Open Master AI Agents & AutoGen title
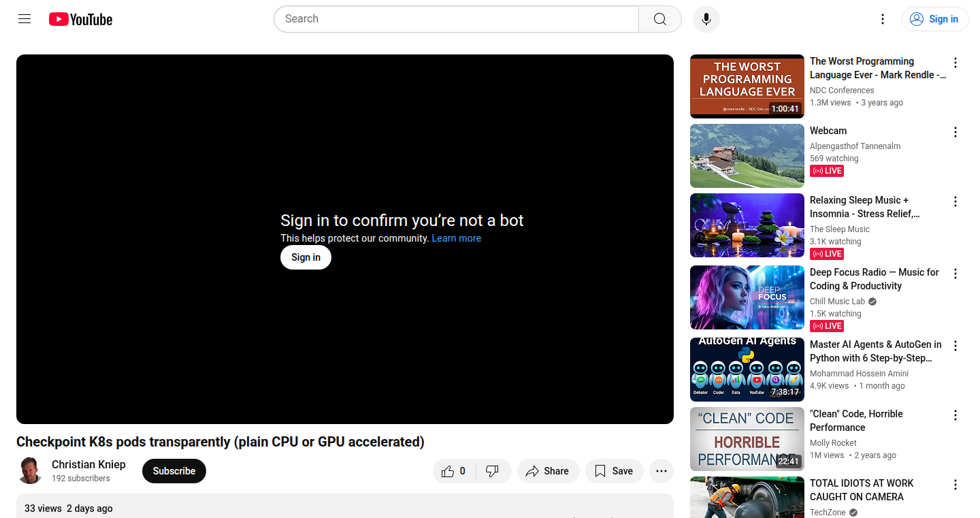Viewport: 980px width, 518px height. (876, 351)
